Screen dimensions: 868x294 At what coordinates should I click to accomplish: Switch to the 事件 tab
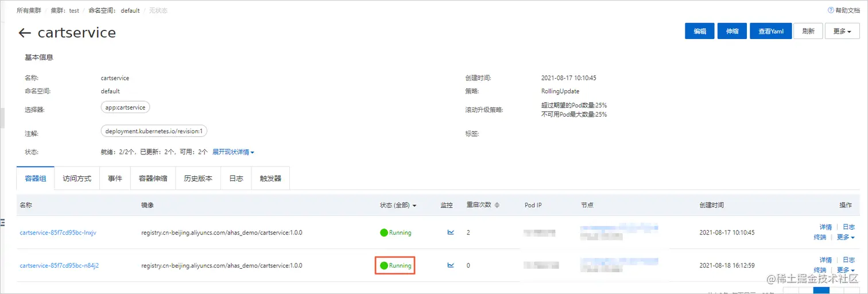point(115,179)
